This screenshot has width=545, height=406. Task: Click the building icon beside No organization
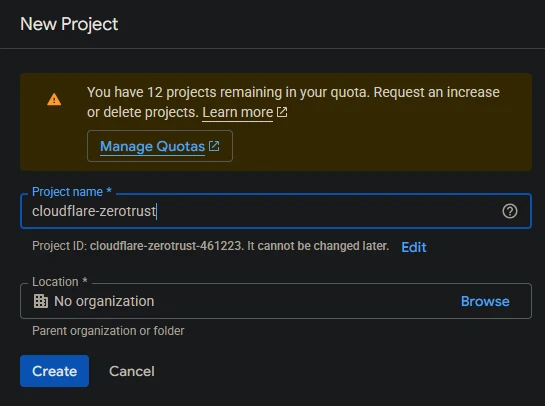coord(41,301)
